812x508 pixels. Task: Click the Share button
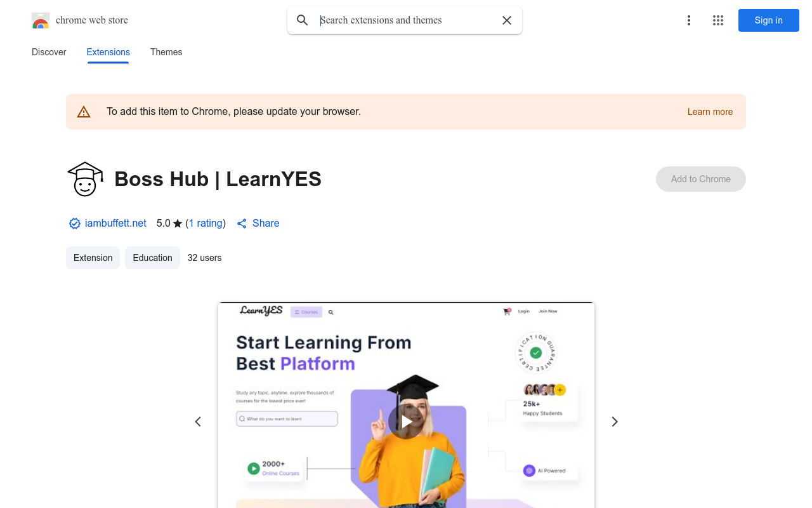pyautogui.click(x=258, y=224)
